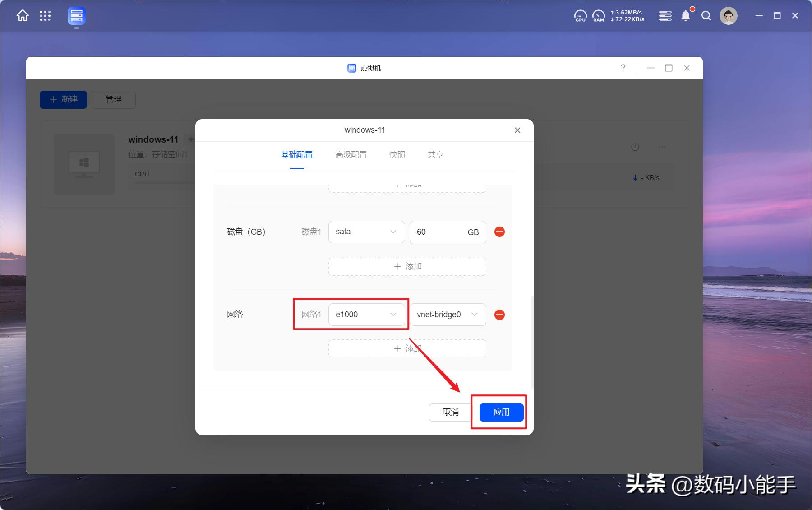Open the RAM usage monitor icon
812x510 pixels.
click(598, 16)
